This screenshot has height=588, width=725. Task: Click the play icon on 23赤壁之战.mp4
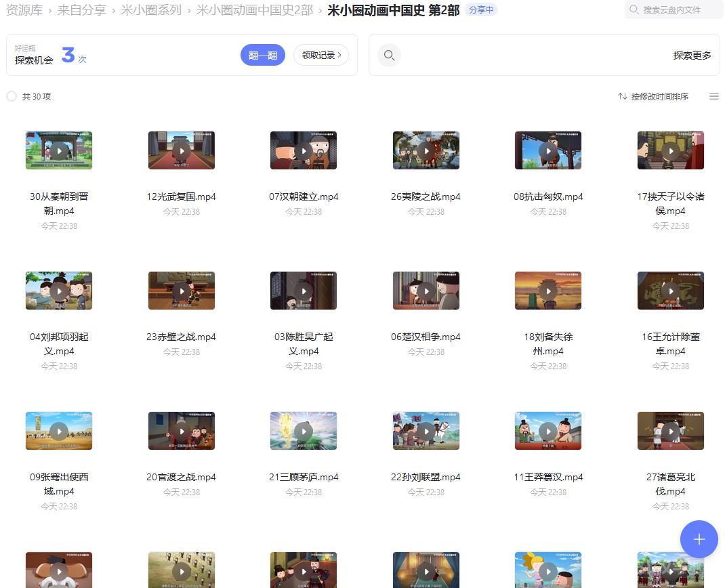[182, 291]
